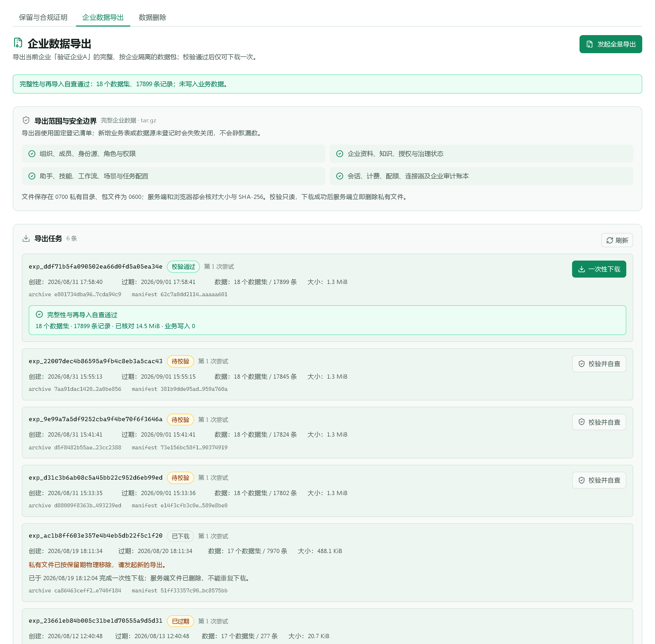Image resolution: width=655 pixels, height=644 pixels.
Task: Select the 企业数据导出 tab
Action: tap(103, 17)
